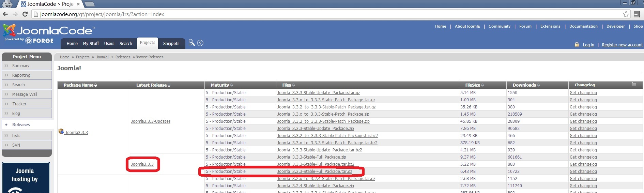The image size is (644, 193).
Task: Get changelog for 9.37 MB Full_Package.zip row
Action: pyautogui.click(x=583, y=157)
